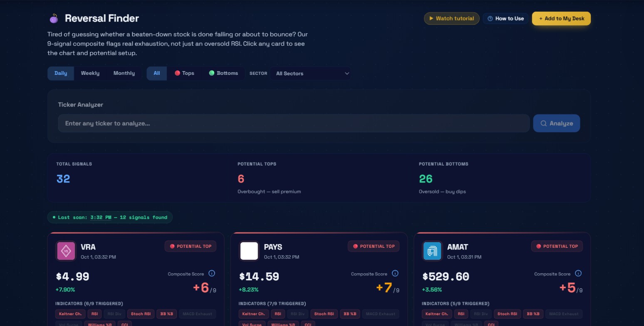Switch timeframe to Weekly
Image resolution: width=644 pixels, height=326 pixels.
90,73
